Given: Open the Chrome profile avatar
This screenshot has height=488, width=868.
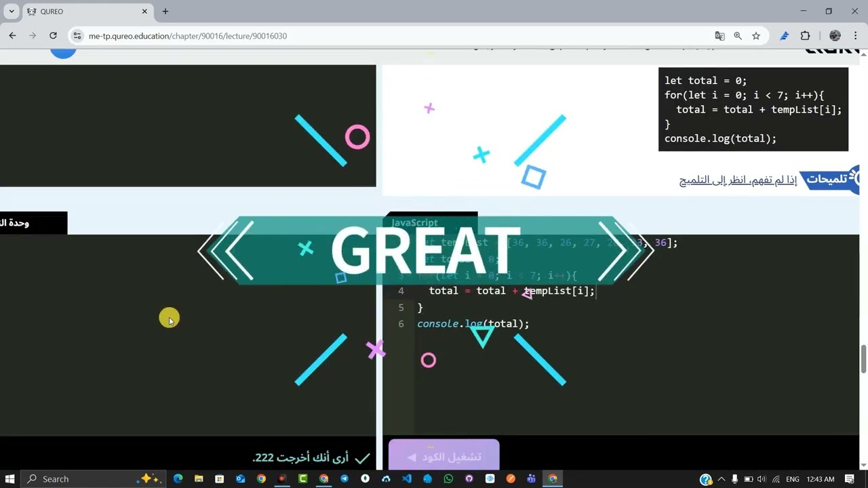Looking at the screenshot, I should pyautogui.click(x=835, y=36).
